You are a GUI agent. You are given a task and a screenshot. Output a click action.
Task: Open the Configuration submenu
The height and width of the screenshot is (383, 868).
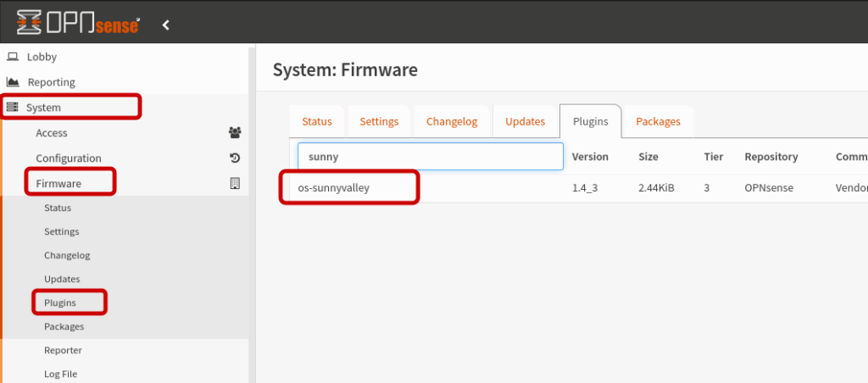[69, 158]
